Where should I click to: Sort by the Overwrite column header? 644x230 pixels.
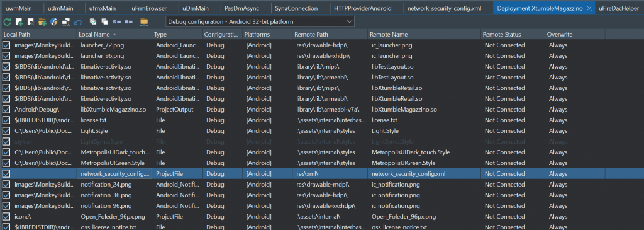tap(575, 35)
